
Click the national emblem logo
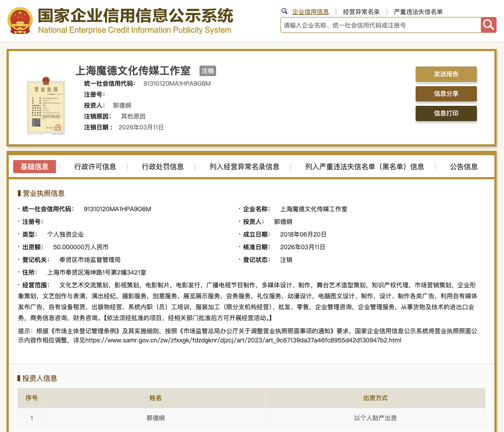(x=20, y=21)
